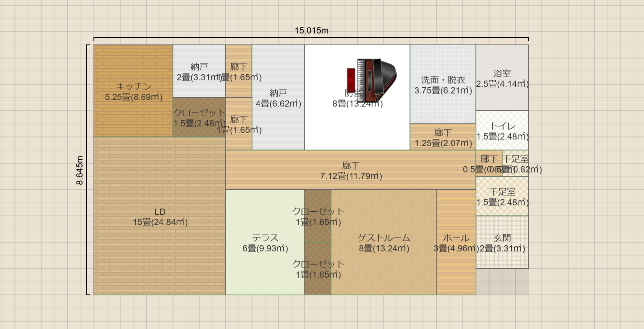Select the 下足室 1.5畳(2.48㎡) room

pyautogui.click(x=502, y=196)
